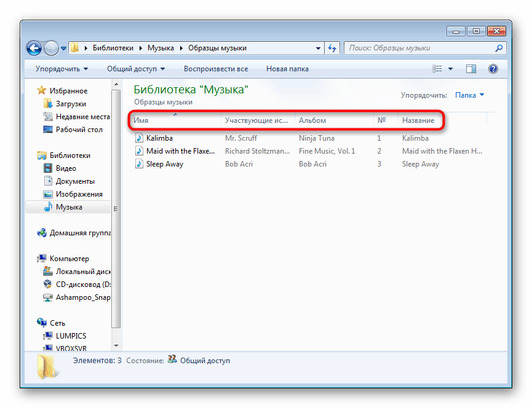Open the Упорядочить toolbar menu

[x=62, y=69]
